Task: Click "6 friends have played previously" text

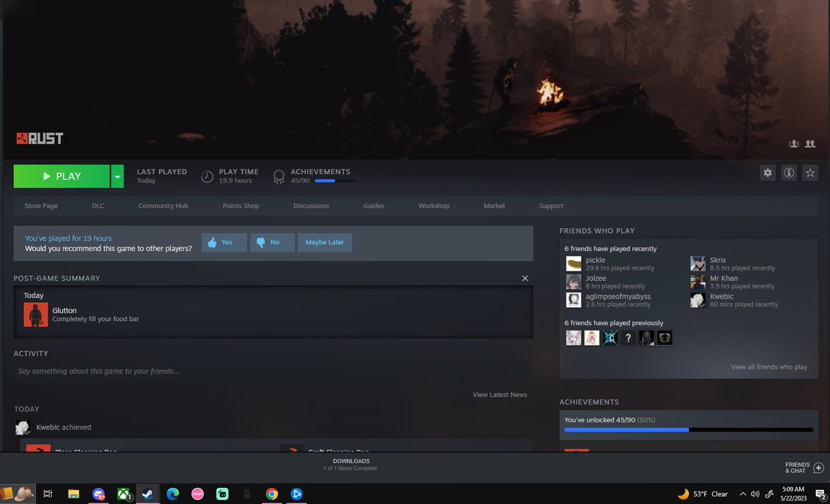Action: click(614, 323)
